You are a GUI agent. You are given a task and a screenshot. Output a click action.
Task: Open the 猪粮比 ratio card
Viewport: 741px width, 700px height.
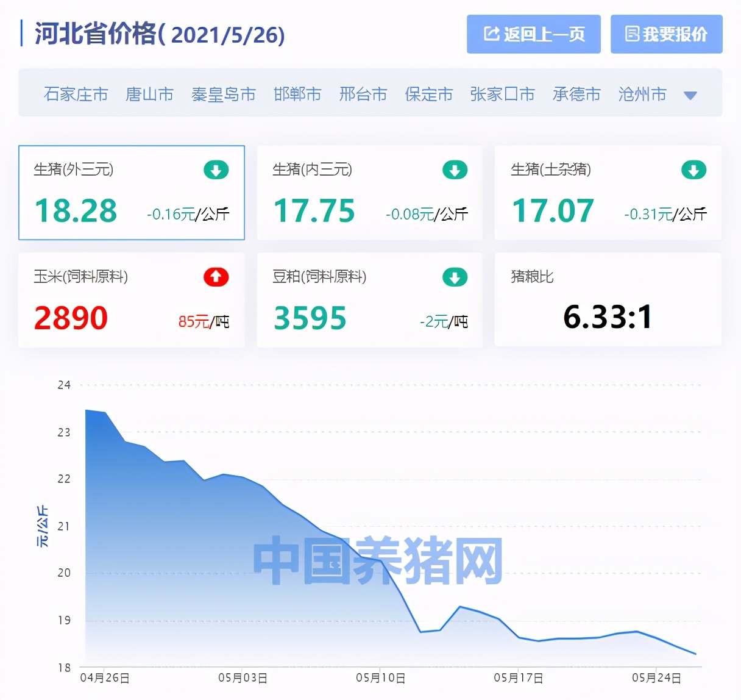(608, 300)
